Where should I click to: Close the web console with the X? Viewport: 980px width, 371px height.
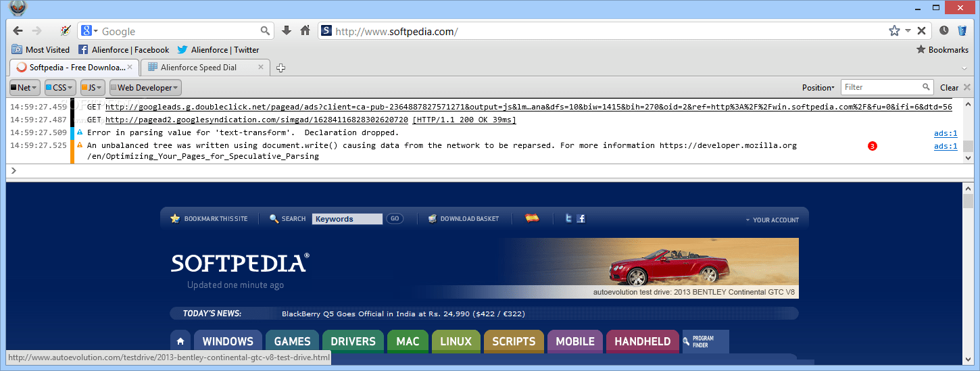click(967, 87)
